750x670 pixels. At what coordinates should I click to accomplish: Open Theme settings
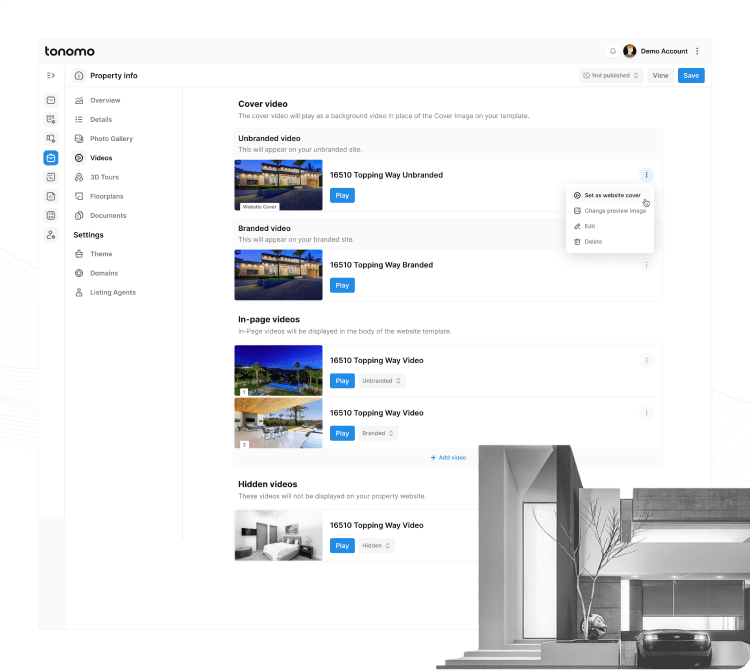101,254
